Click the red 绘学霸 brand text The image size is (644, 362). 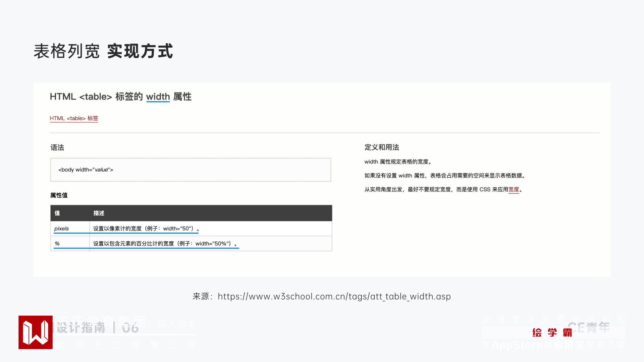coord(552,333)
